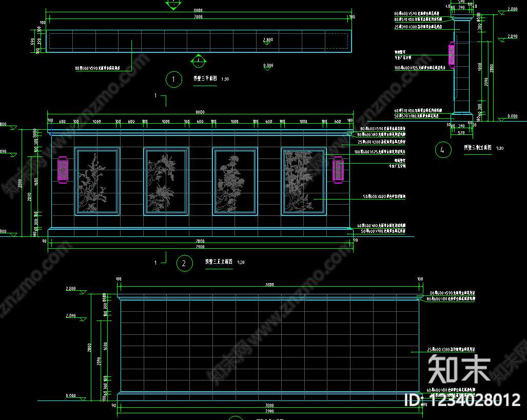Image resolution: width=527 pixels, height=420 pixels.
Task: Select the "8000" dimension above the plan view
Action: click(x=198, y=10)
